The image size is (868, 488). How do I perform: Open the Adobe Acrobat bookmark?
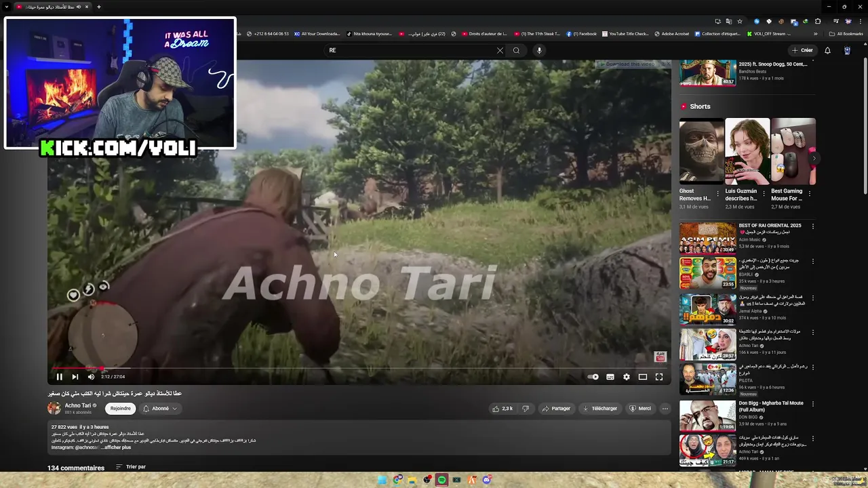[x=671, y=34]
